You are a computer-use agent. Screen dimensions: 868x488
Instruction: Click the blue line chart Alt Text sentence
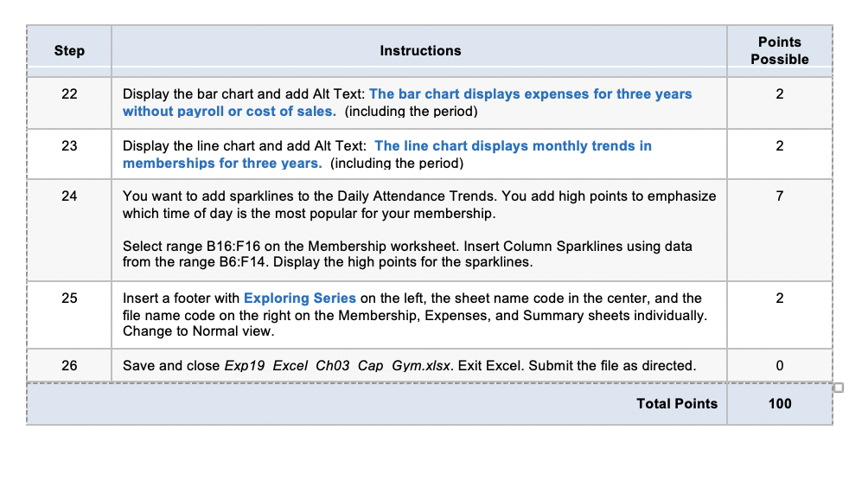click(387, 155)
